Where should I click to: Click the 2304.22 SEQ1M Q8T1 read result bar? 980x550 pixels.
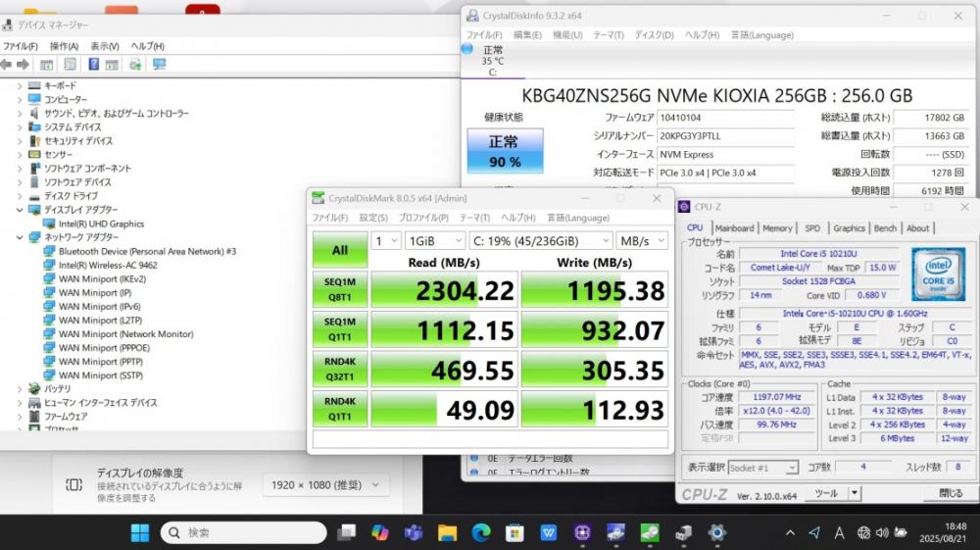point(444,290)
